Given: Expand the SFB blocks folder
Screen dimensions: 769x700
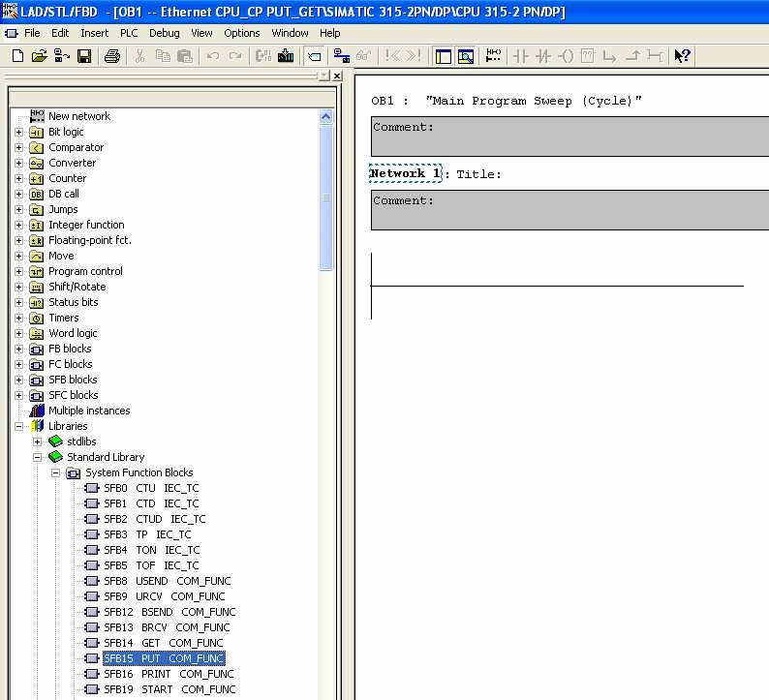Looking at the screenshot, I should pyautogui.click(x=18, y=380).
